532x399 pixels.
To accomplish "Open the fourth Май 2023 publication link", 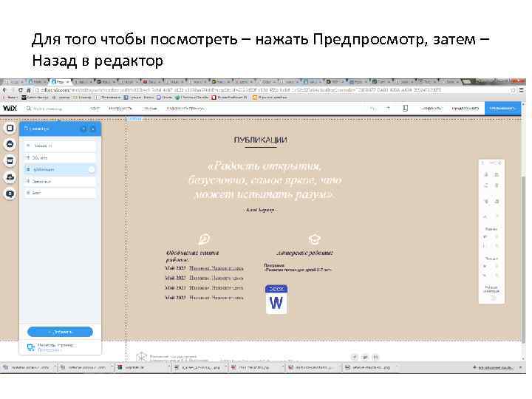I will coord(216,298).
